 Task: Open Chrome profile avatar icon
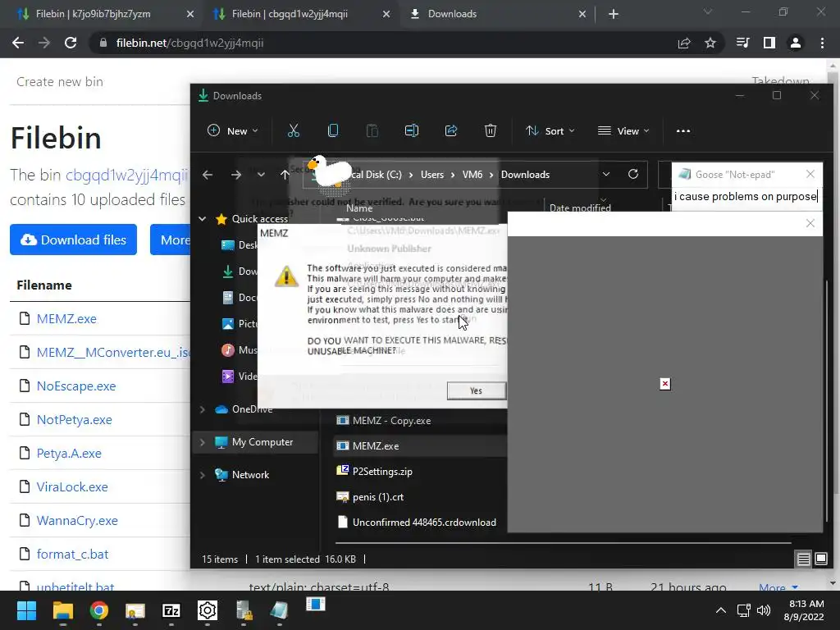[796, 43]
